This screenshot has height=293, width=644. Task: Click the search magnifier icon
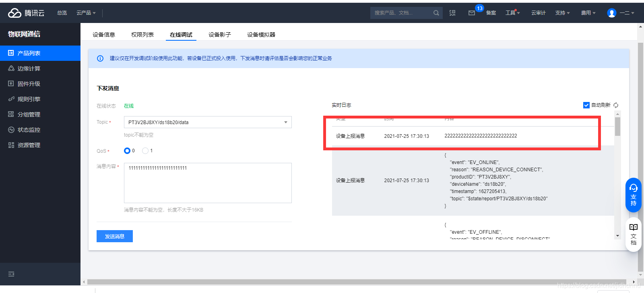pos(436,13)
